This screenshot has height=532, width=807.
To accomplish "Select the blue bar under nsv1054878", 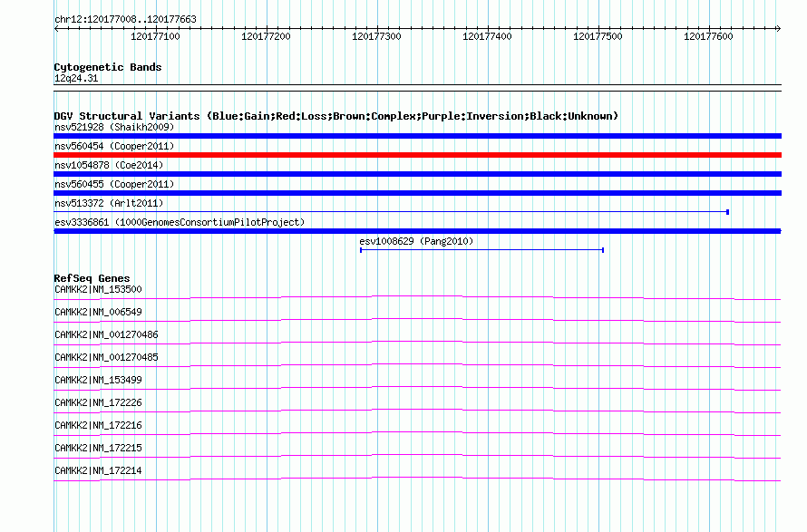I will 417,174.
